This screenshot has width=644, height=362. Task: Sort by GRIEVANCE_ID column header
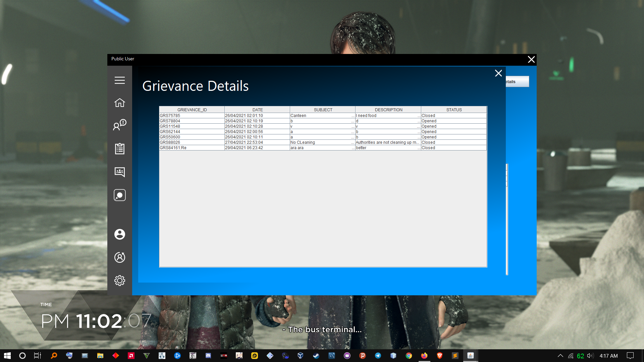(192, 110)
